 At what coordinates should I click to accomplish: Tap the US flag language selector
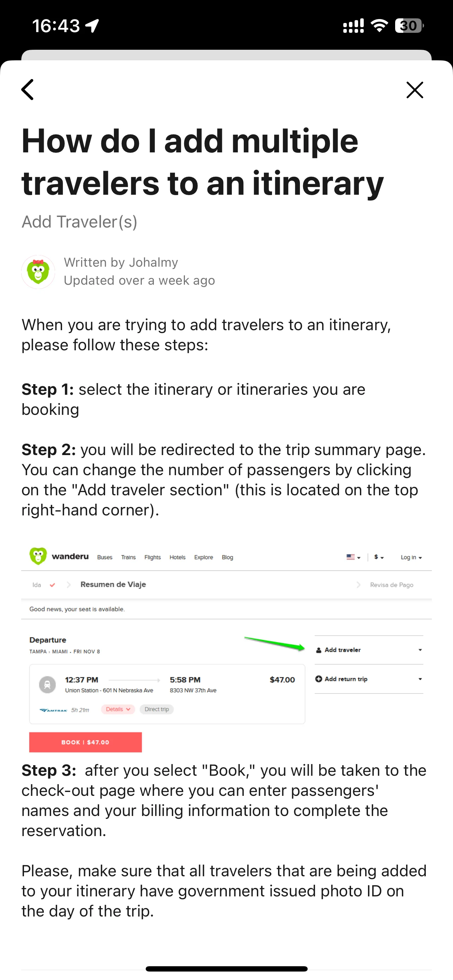coord(354,557)
